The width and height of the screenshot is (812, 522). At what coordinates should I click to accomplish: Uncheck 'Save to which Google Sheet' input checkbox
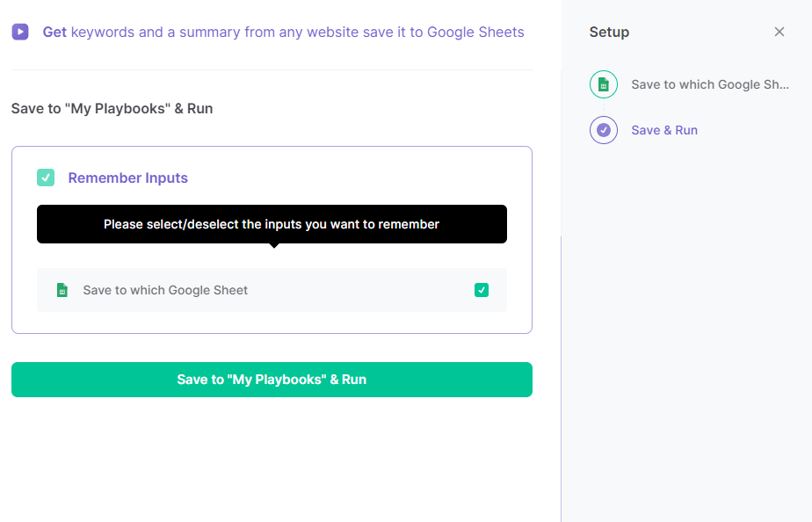pos(482,290)
